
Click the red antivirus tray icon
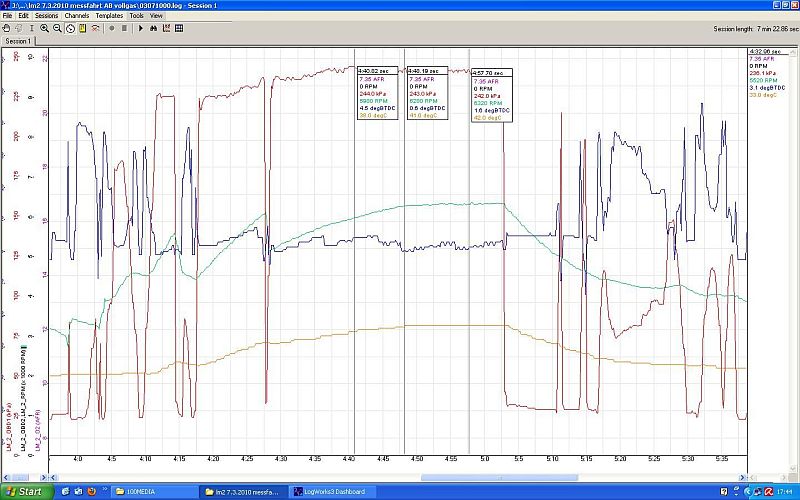tap(769, 492)
